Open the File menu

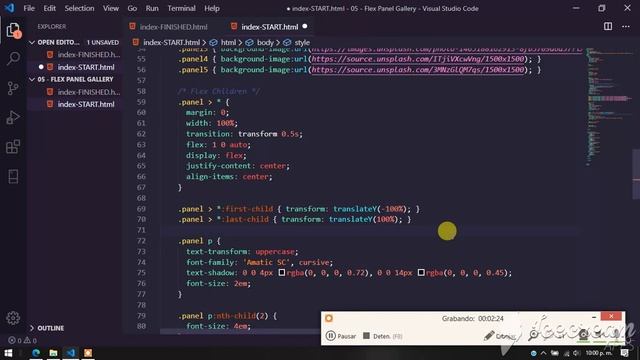click(29, 8)
